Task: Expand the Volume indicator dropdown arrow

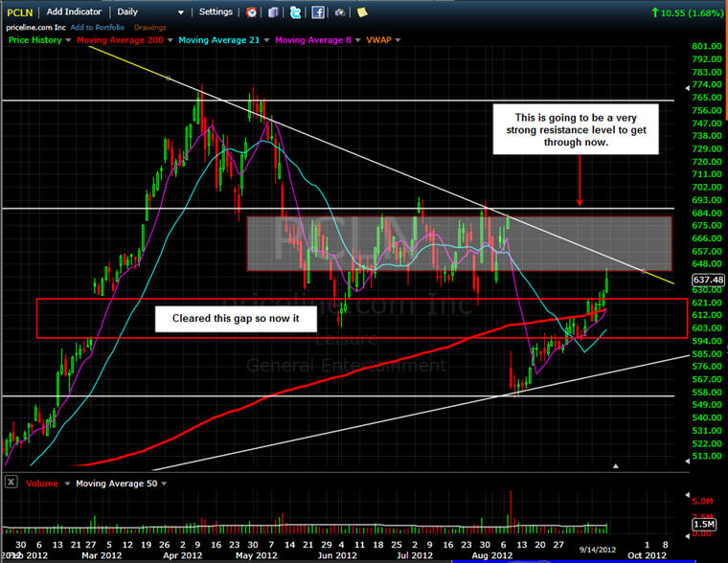Action: [x=67, y=484]
